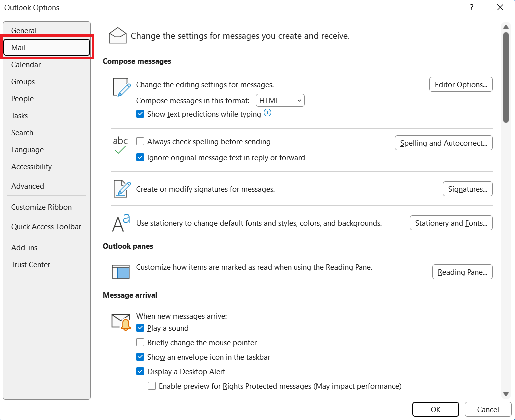515x420 pixels.
Task: Open the Language settings category
Action: (47, 150)
